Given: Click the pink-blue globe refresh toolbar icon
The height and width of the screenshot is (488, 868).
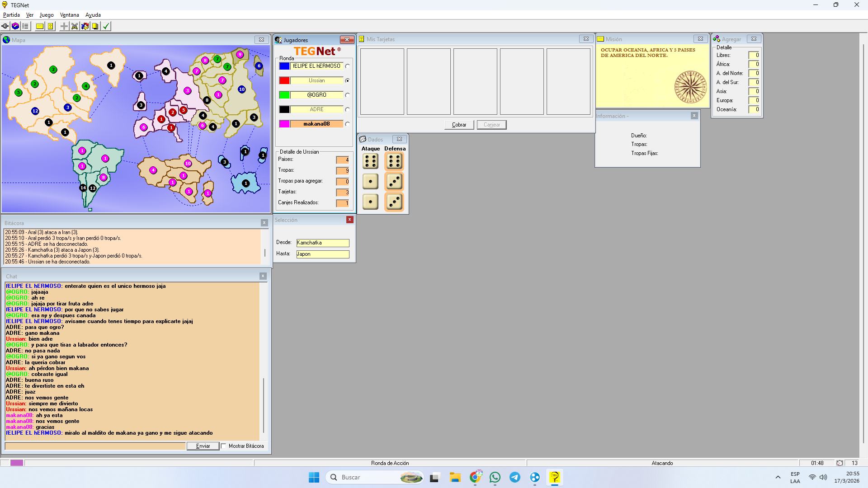Looking at the screenshot, I should click(x=15, y=26).
